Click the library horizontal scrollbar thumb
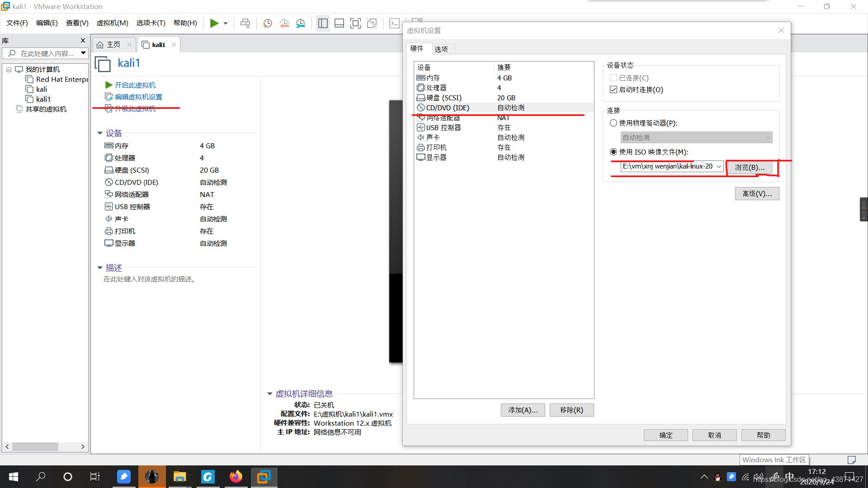This screenshot has height=488, width=868. click(x=35, y=447)
